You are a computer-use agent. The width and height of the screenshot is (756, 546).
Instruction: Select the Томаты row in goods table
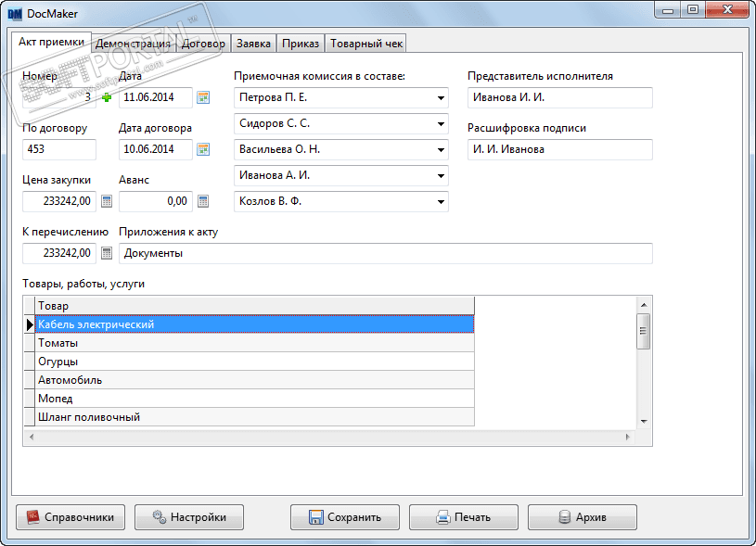click(254, 343)
